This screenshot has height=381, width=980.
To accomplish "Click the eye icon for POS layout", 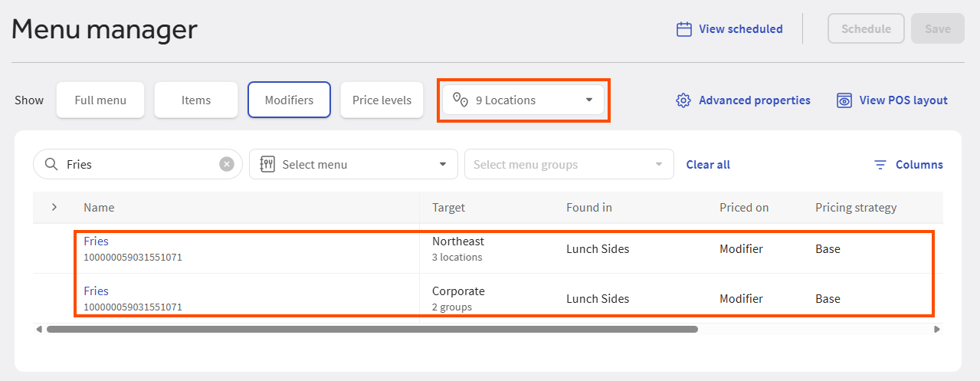I will pos(844,100).
